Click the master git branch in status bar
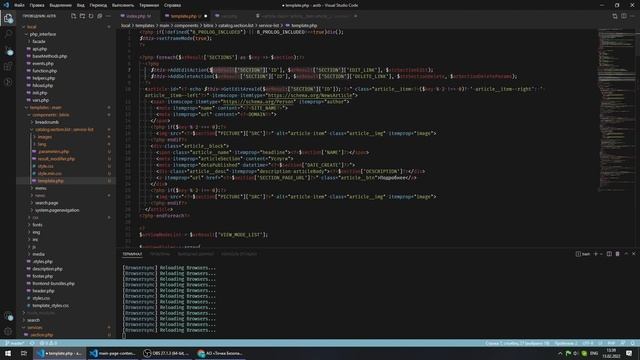 15,343
